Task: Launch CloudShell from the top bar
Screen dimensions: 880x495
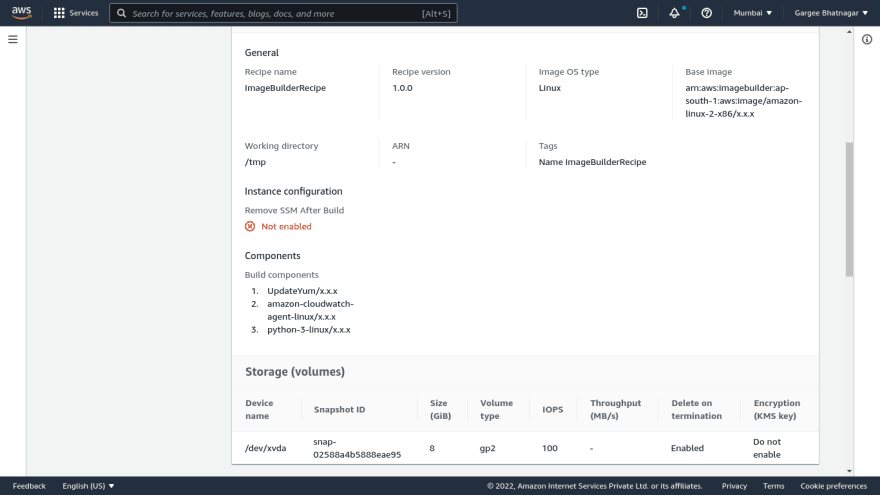Action: click(x=642, y=13)
